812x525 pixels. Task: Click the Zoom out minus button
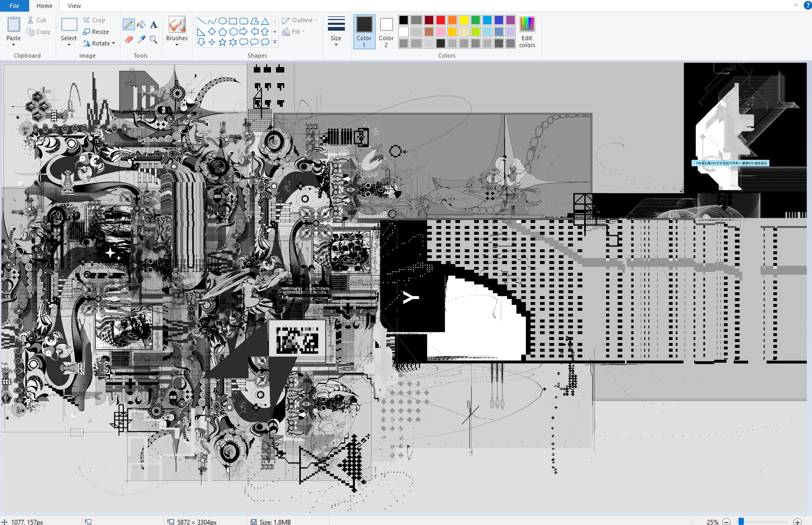pyautogui.click(x=726, y=522)
